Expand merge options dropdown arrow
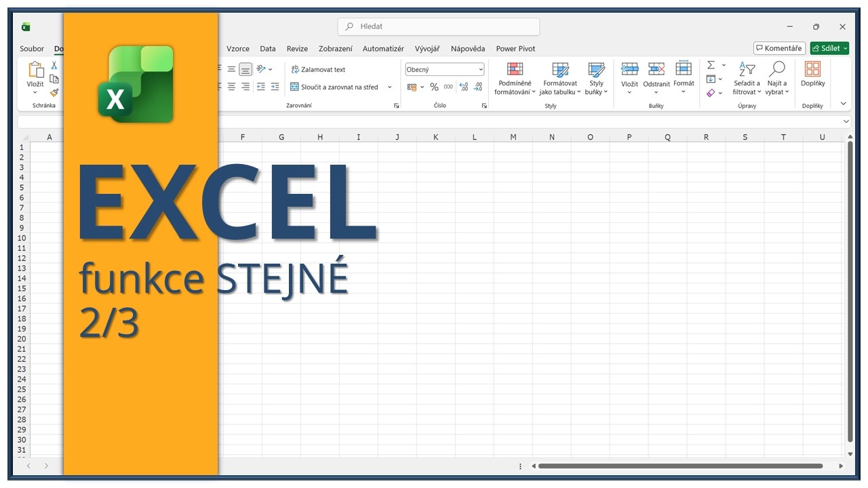 [x=390, y=87]
